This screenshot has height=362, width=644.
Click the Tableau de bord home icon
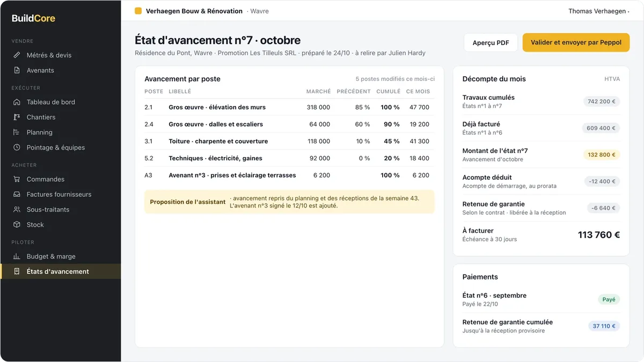17,102
